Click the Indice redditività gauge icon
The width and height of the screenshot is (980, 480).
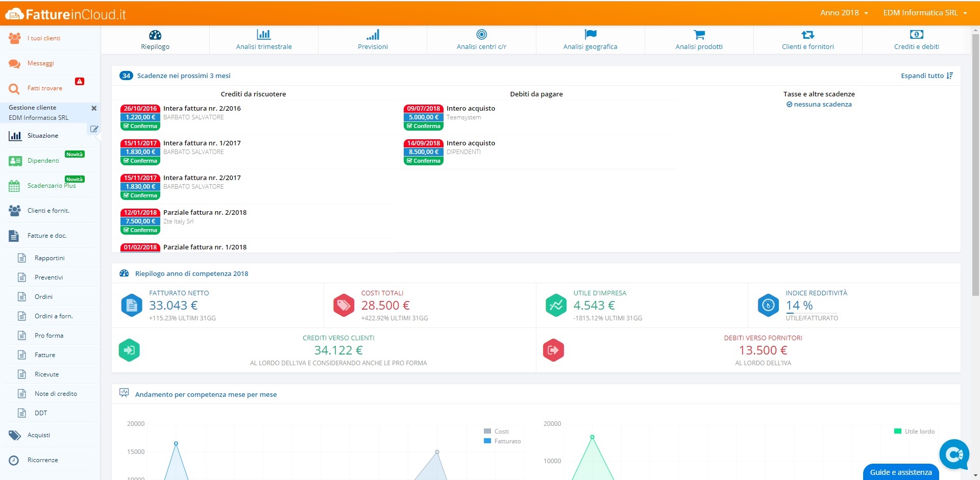click(x=768, y=306)
